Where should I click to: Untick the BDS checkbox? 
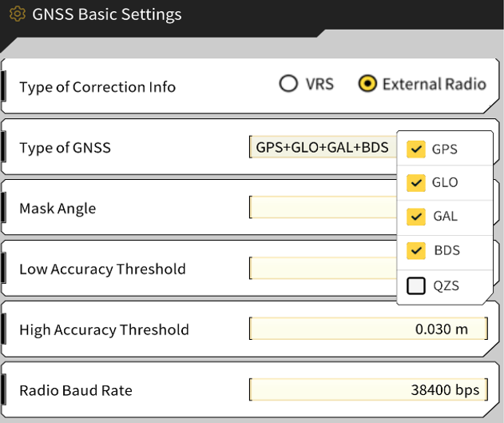415,251
